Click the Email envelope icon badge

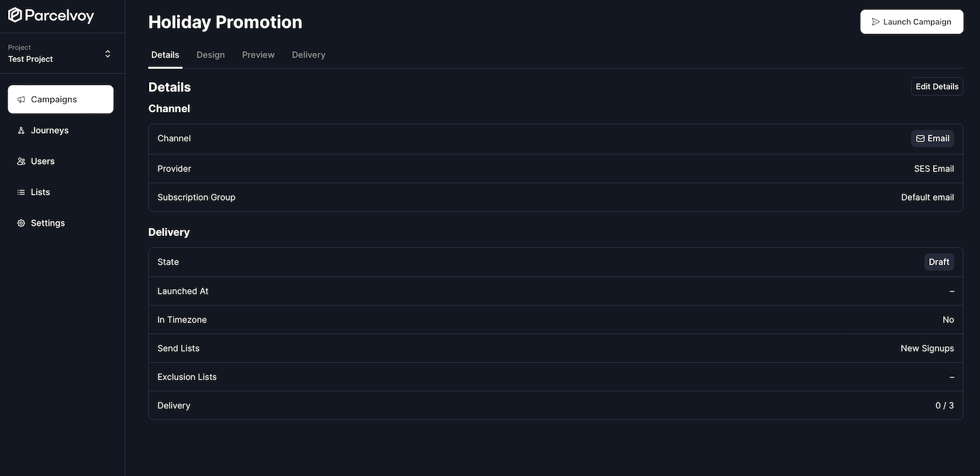pos(920,139)
